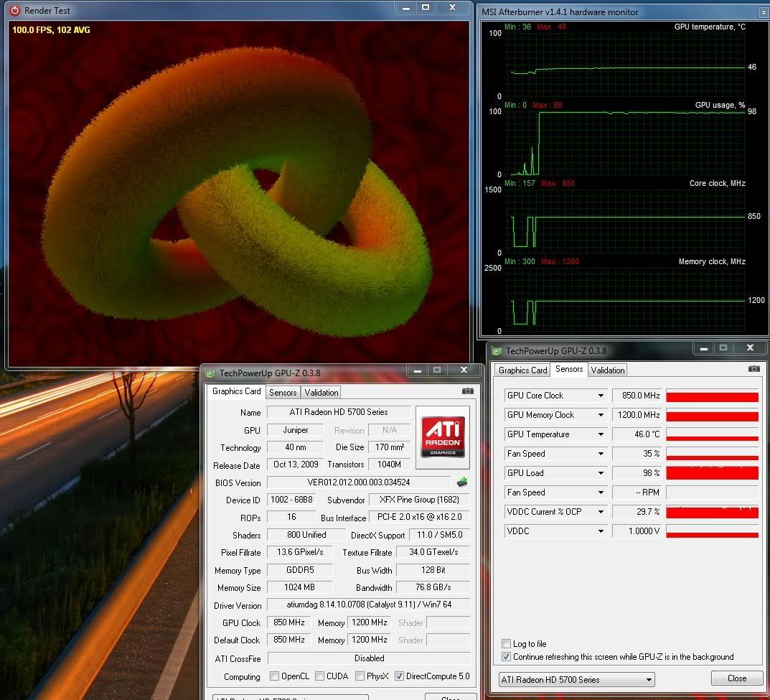Toggle the DirectCompute 5.0 checkbox
Screen dimensions: 770x700
[399, 676]
